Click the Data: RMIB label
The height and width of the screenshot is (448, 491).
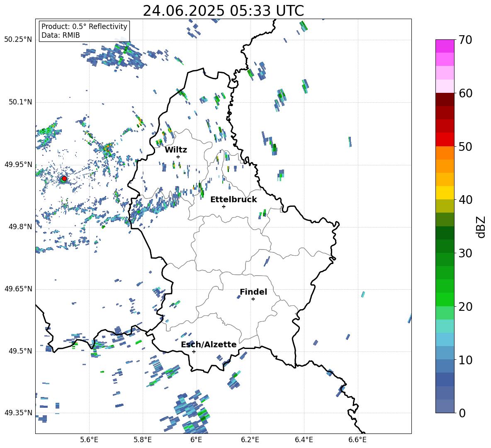point(61,35)
